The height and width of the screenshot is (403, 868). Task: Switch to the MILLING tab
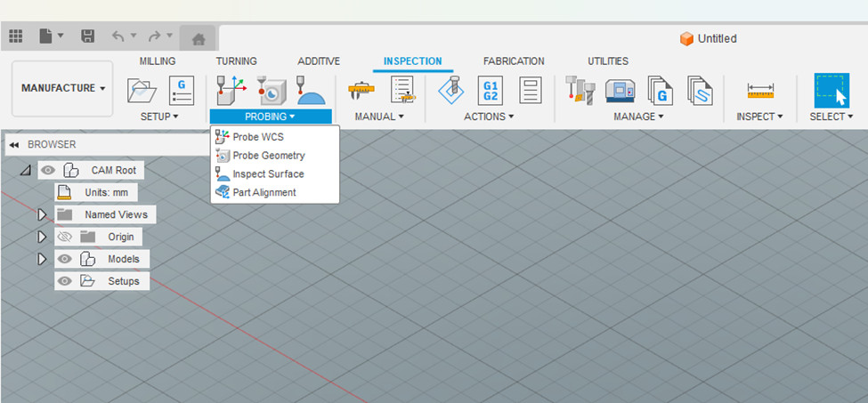tap(158, 61)
